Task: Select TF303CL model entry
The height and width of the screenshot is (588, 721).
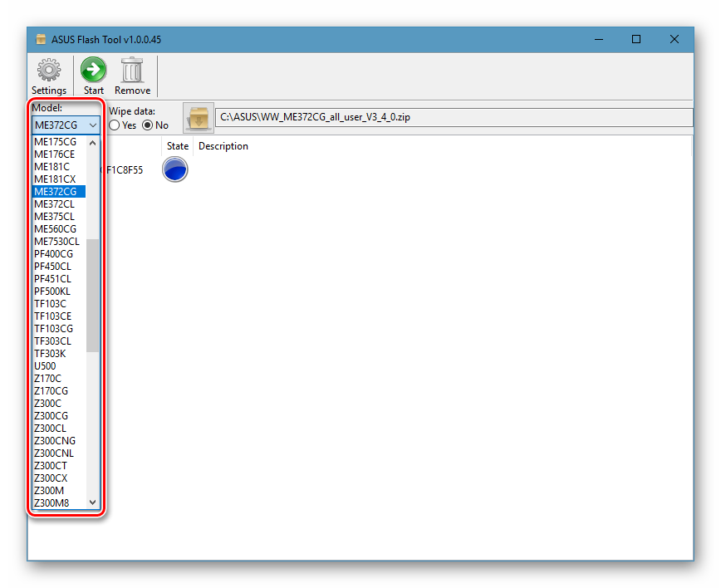Action: (x=59, y=341)
